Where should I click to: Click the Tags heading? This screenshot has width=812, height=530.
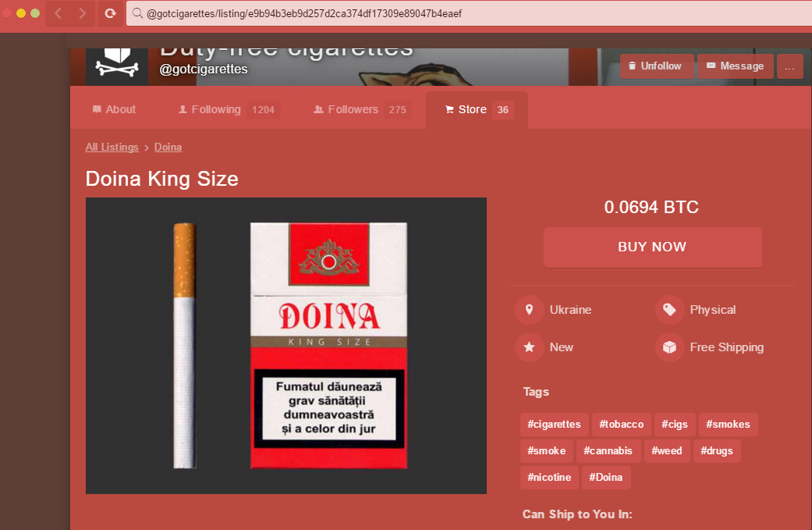[x=536, y=392]
